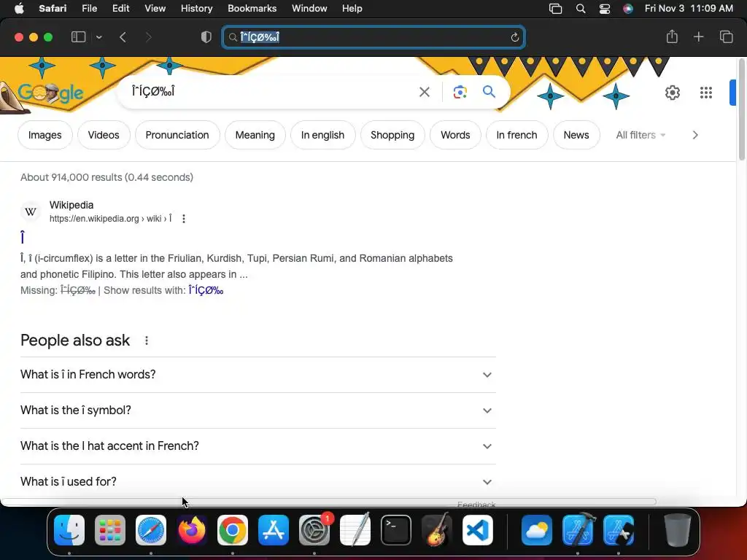Show results with the original query
The height and width of the screenshot is (560, 747).
point(206,290)
